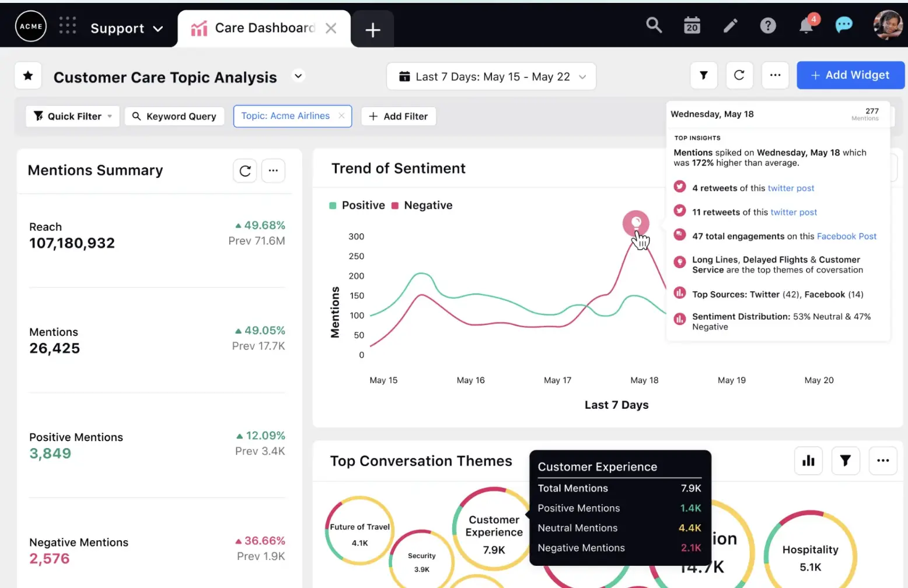Open the chat messages icon
This screenshot has width=908, height=588.
click(x=844, y=25)
